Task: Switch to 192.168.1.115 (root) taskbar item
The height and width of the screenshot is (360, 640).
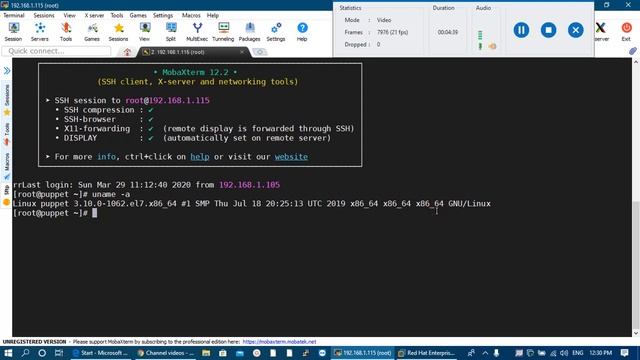Action: coord(363,353)
